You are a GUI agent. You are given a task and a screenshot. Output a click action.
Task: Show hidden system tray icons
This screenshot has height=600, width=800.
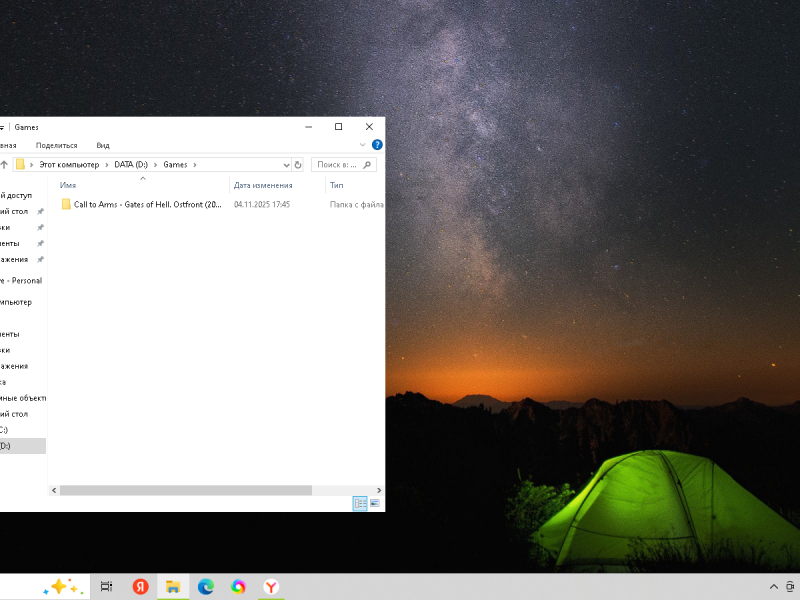773,587
